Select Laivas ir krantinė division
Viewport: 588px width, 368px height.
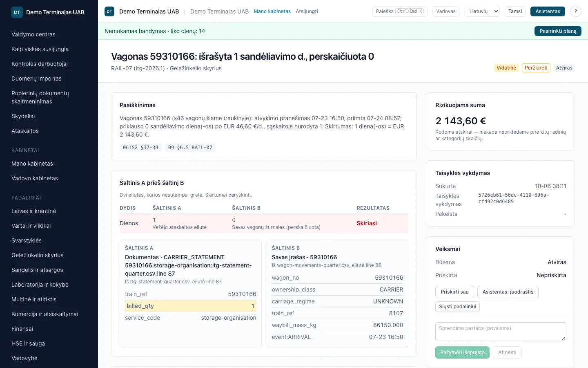(49, 211)
